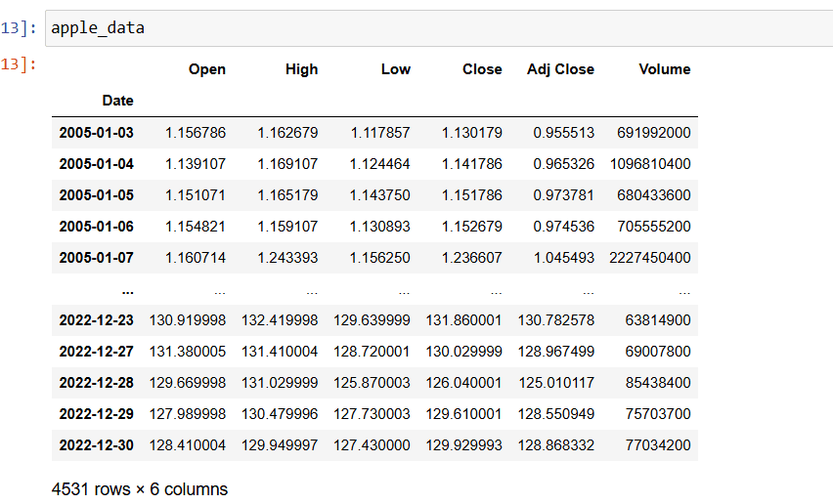Select the 2005-01-05 row label
The height and width of the screenshot is (504, 833).
coord(96,195)
